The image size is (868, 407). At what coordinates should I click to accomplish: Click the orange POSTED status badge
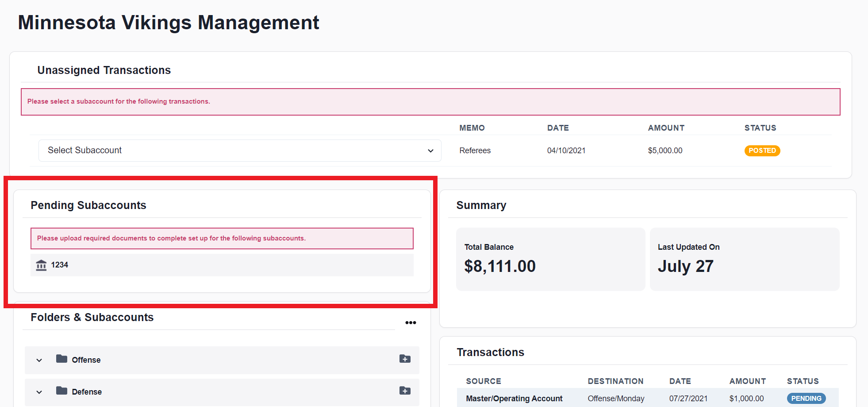tap(762, 151)
